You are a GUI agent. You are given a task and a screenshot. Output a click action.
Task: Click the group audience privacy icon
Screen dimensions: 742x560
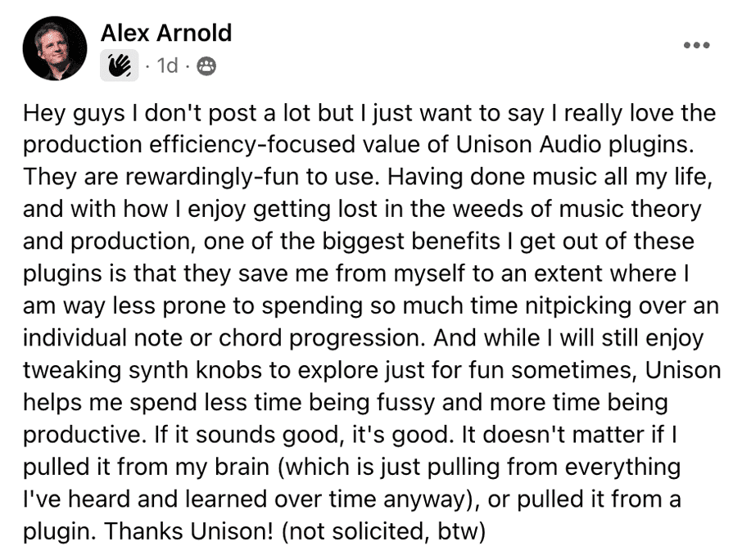(x=206, y=65)
